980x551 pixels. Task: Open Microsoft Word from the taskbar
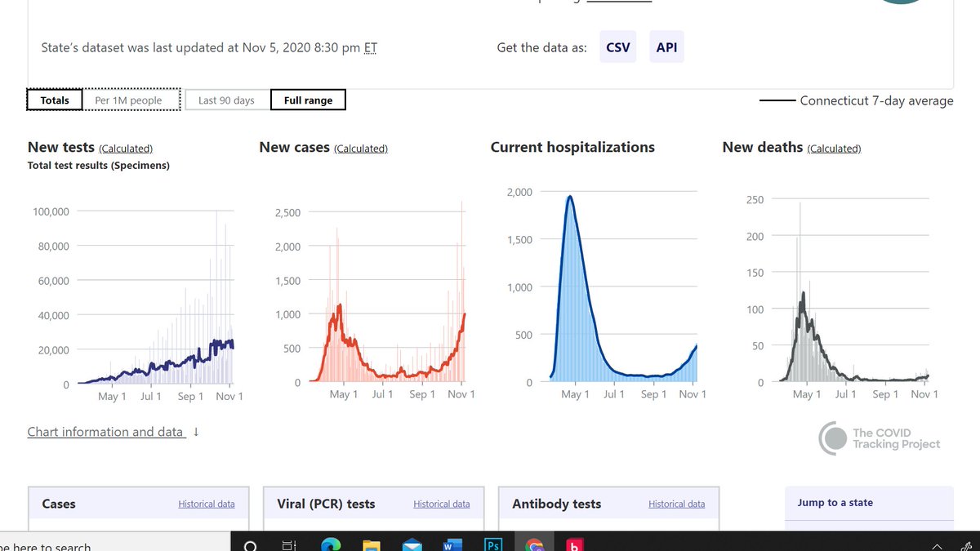pyautogui.click(x=452, y=545)
